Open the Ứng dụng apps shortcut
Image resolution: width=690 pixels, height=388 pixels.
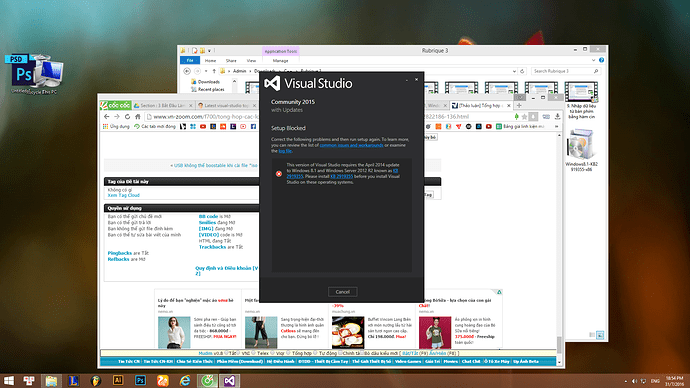pos(116,127)
